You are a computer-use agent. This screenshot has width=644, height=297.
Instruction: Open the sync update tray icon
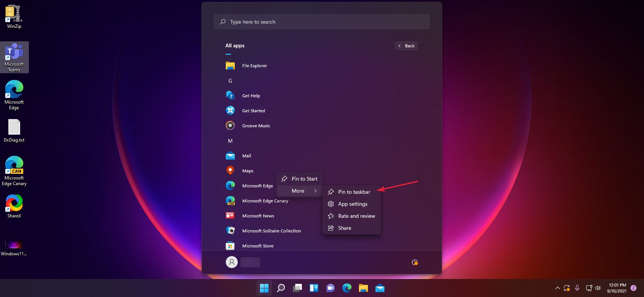[x=567, y=288]
